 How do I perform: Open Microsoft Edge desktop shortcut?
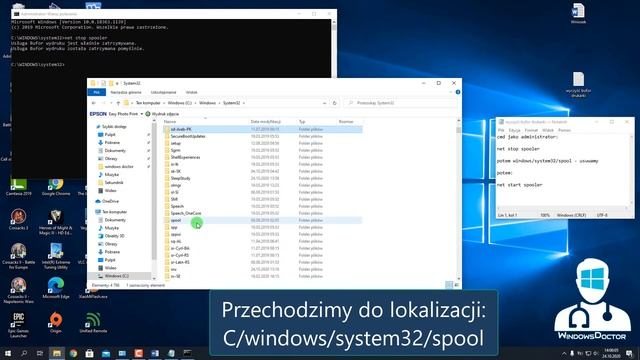pos(56,287)
